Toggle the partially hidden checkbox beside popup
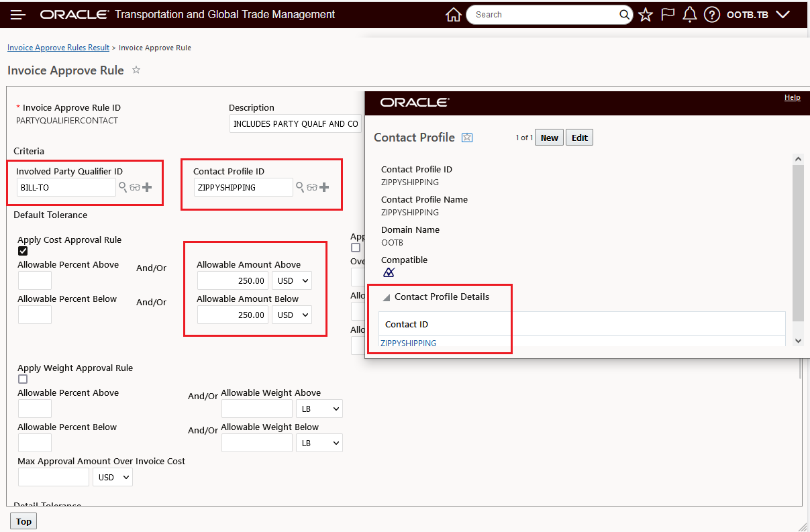The height and width of the screenshot is (532, 810). pyautogui.click(x=356, y=248)
